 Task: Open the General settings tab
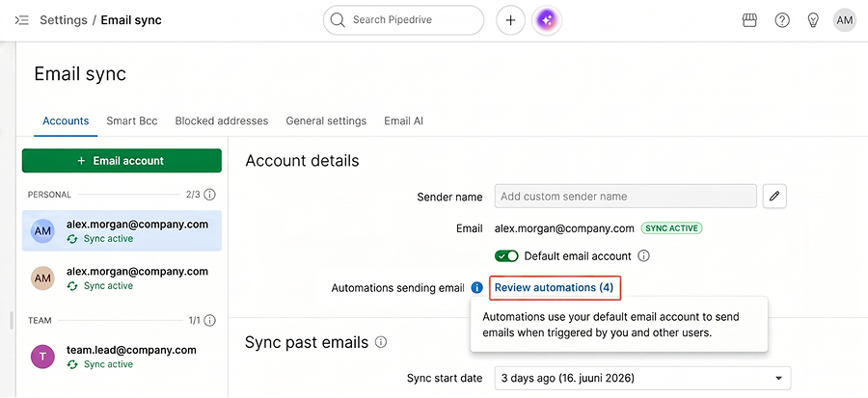326,120
